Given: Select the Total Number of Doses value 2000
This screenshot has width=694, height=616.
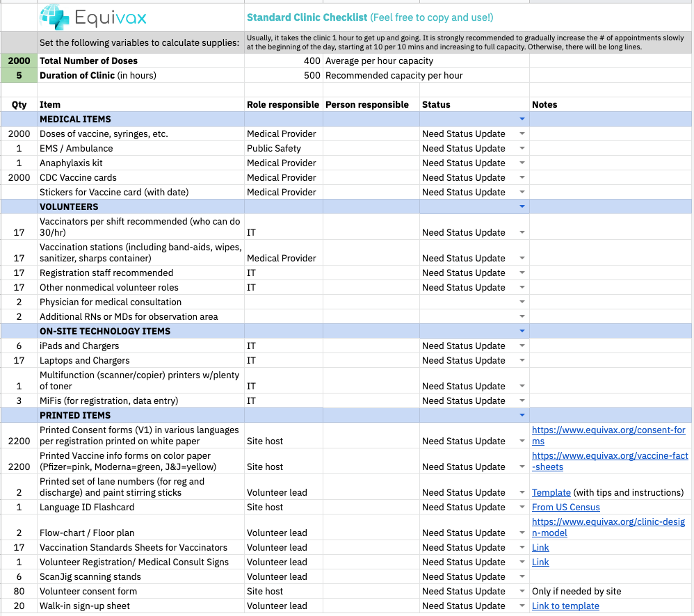Looking at the screenshot, I should click(19, 60).
